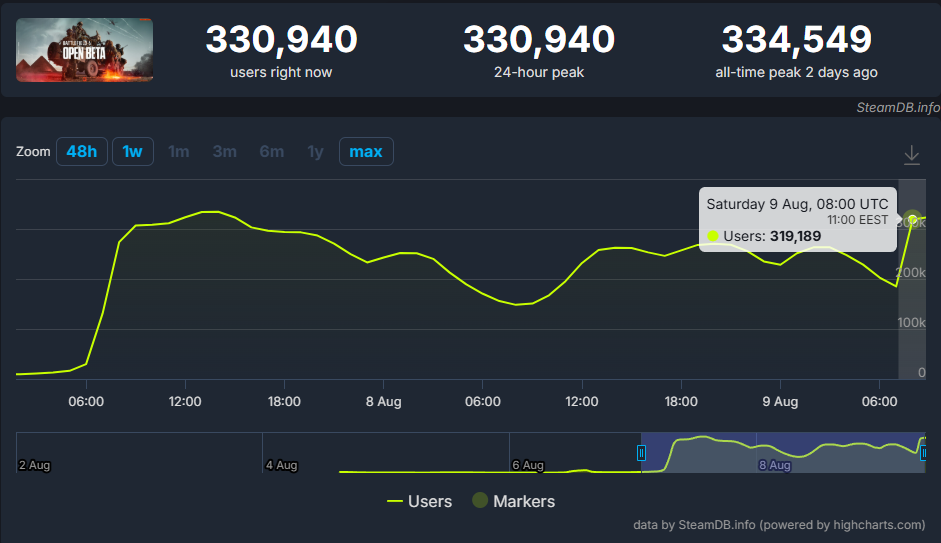
Task: Click the 100k y-axis label
Action: click(911, 323)
